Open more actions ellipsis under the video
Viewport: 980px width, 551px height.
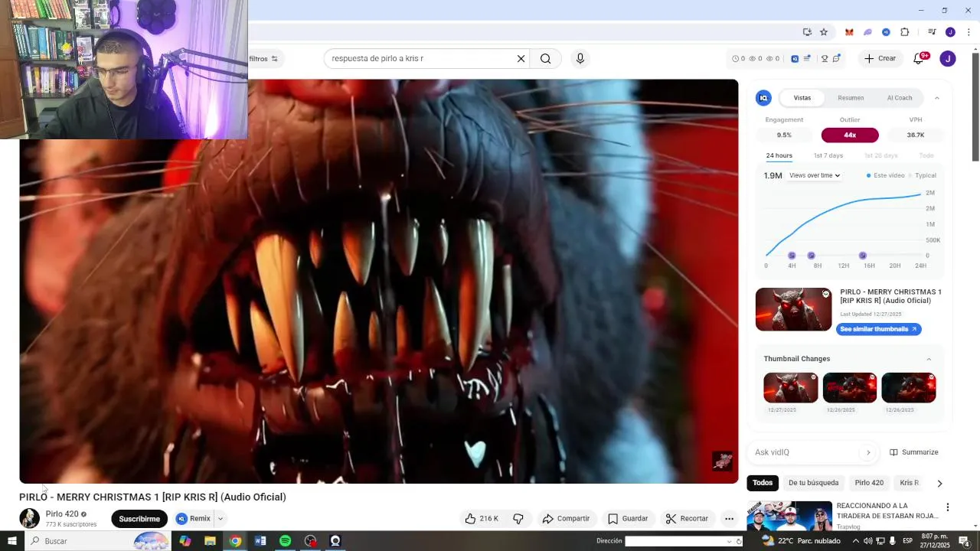[729, 519]
